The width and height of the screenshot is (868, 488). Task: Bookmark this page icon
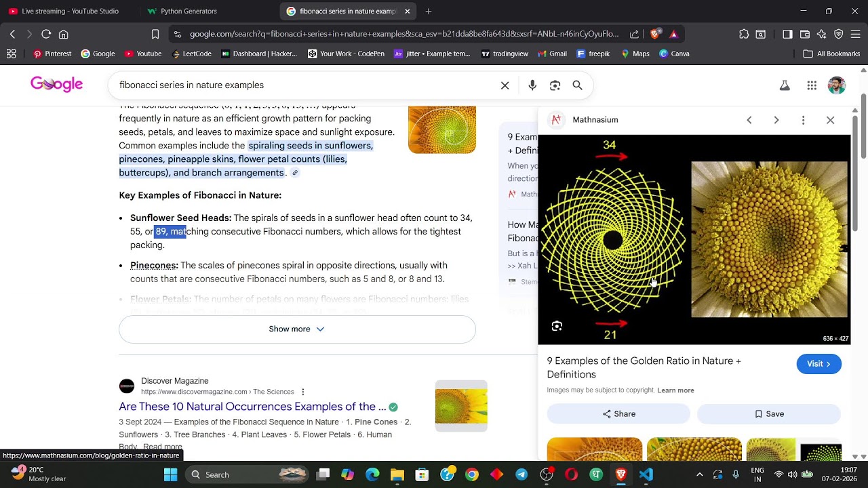(x=155, y=34)
